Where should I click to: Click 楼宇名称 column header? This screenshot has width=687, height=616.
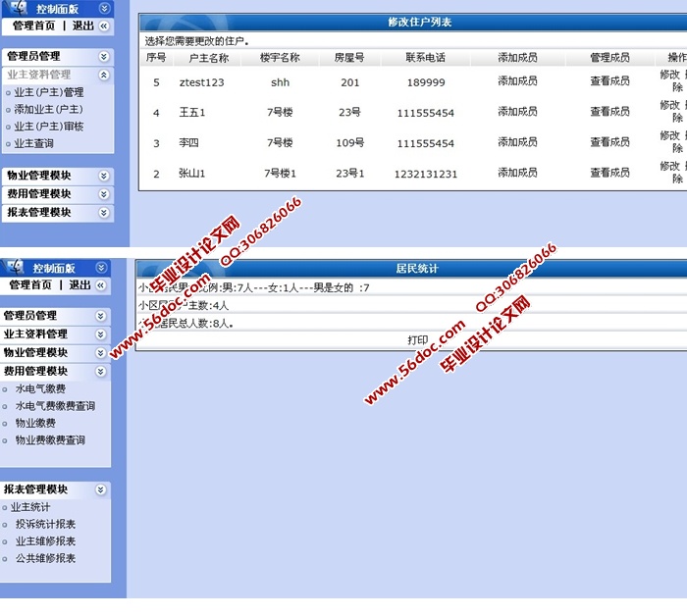pyautogui.click(x=280, y=58)
